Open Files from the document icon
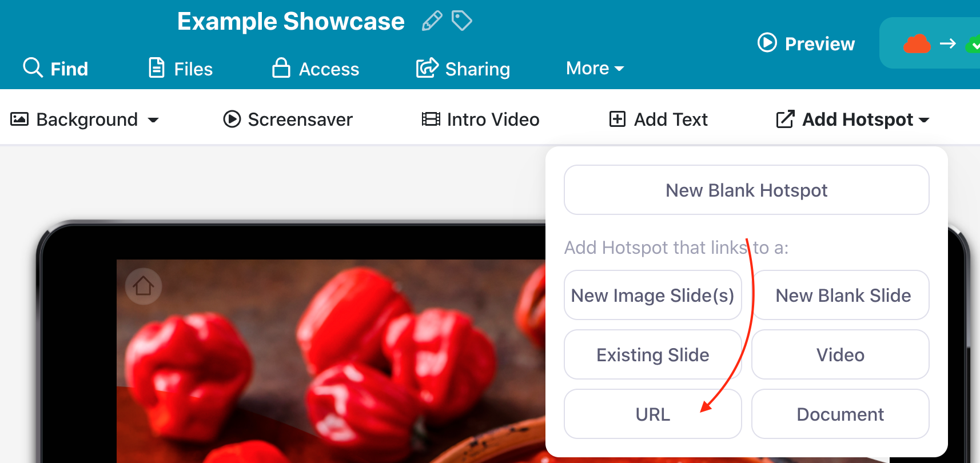Screen dimensions: 980x463 (156, 67)
